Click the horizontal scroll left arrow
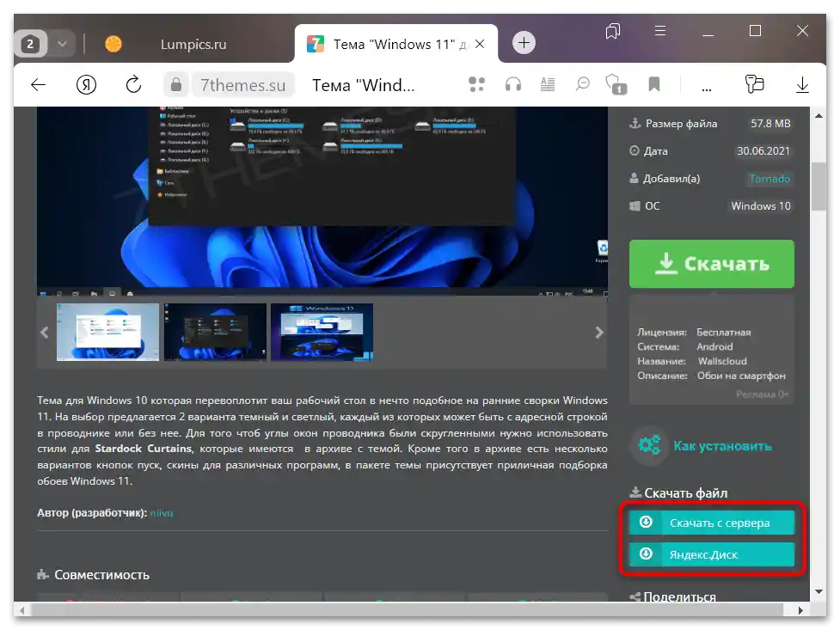The image size is (840, 630). coord(22,610)
